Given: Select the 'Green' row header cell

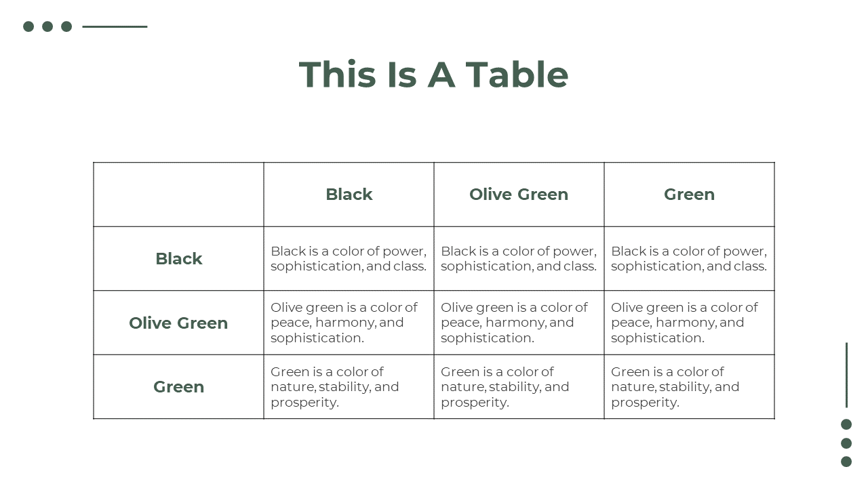Looking at the screenshot, I should click(178, 386).
